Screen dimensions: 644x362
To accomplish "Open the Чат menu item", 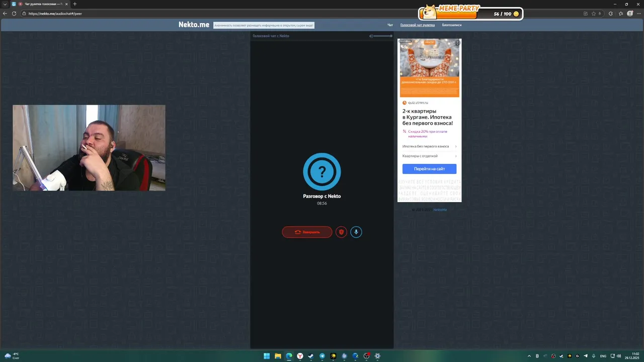I will [390, 25].
